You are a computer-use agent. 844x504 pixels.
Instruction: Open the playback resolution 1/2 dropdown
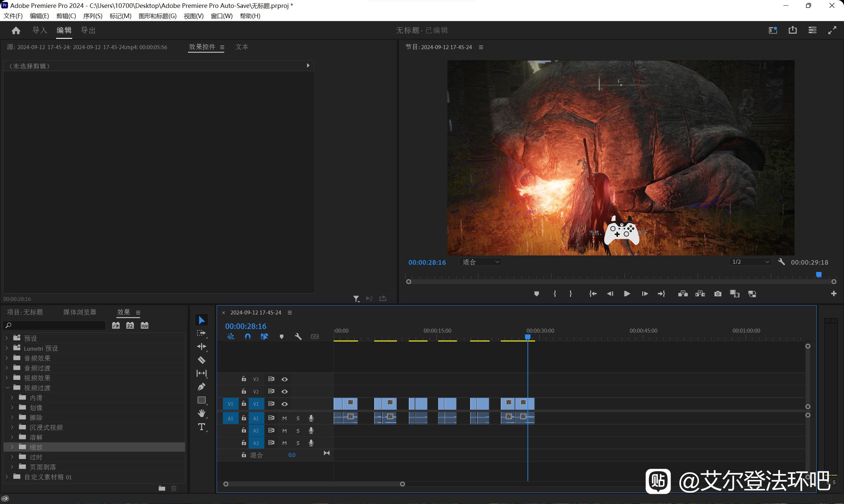750,262
